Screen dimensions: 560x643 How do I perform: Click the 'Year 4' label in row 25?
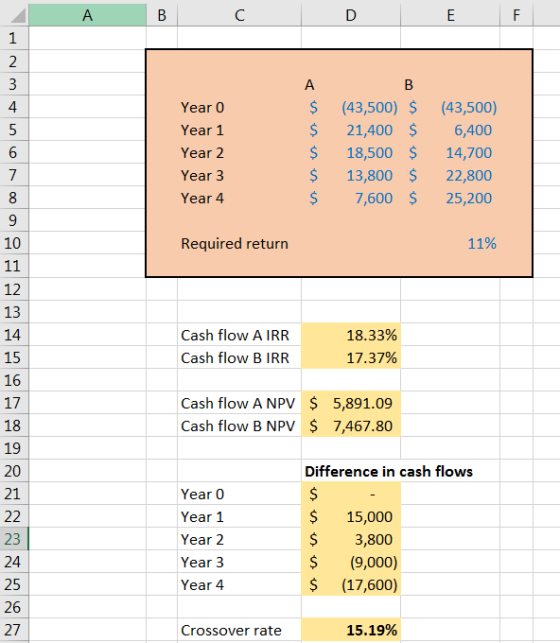[203, 585]
